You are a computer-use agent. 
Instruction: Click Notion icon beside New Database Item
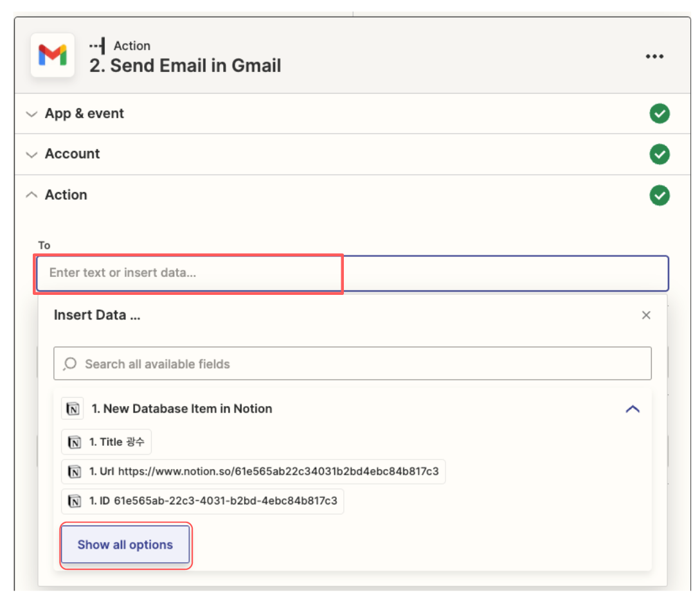pyautogui.click(x=73, y=409)
